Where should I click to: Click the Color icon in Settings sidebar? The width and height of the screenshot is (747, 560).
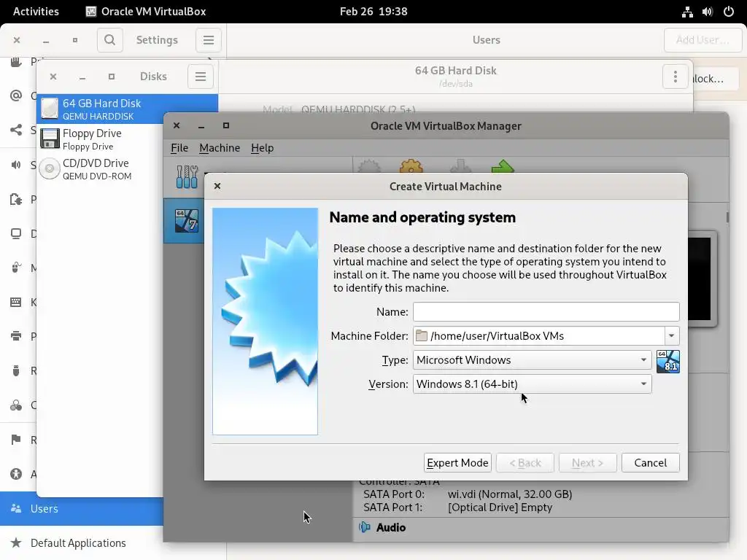coord(16,405)
